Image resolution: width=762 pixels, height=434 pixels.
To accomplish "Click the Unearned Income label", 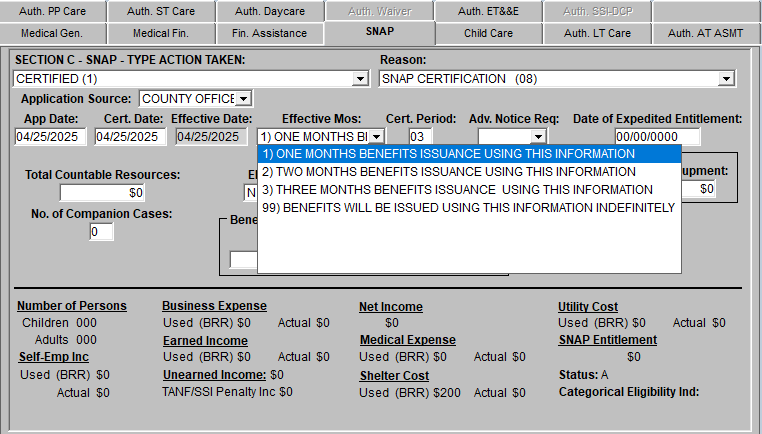I will click(214, 375).
